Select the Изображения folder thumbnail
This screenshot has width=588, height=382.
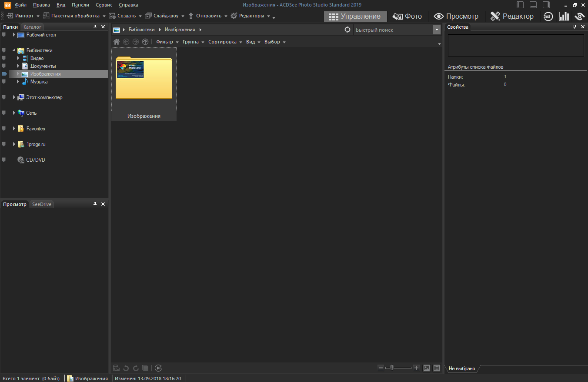coord(144,84)
